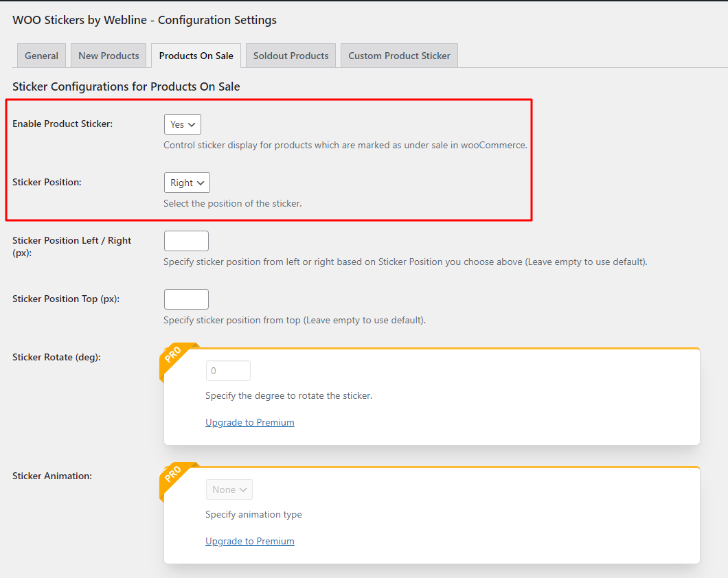Open the Enable Product Sticker dropdown
The height and width of the screenshot is (578, 728).
click(183, 124)
